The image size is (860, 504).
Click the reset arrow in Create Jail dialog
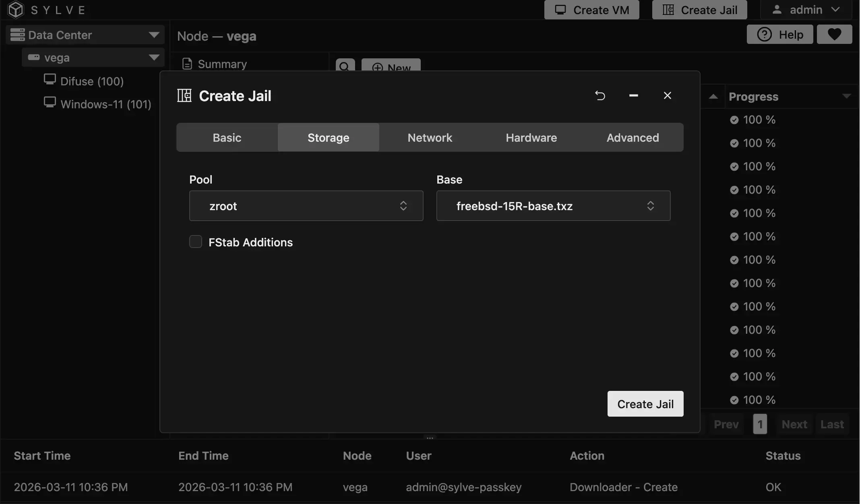(x=600, y=95)
